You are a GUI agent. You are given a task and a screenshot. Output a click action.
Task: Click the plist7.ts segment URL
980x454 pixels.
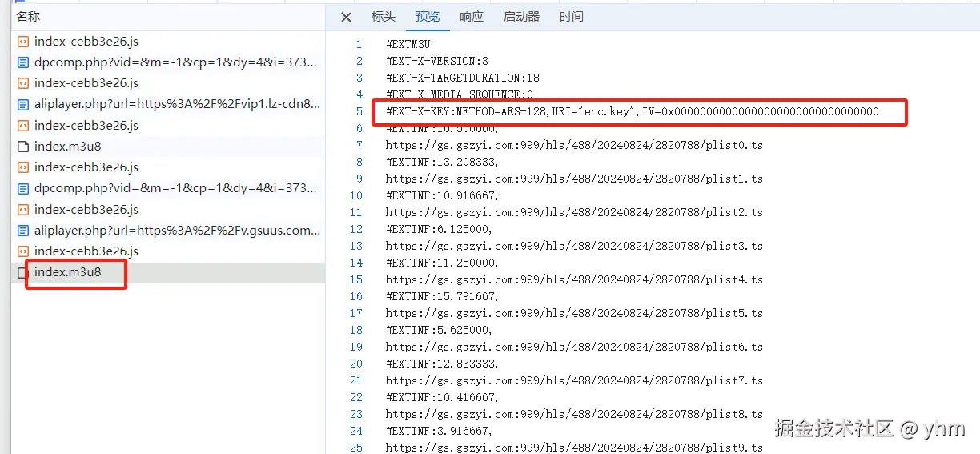tap(574, 380)
